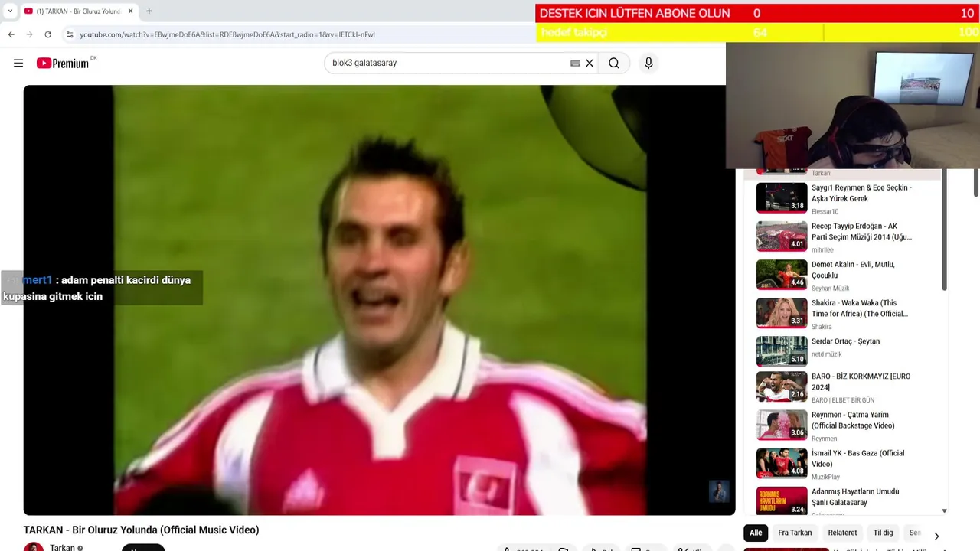The width and height of the screenshot is (980, 551).
Task: Click the search field containing blok3 galatasaray
Action: coord(448,63)
